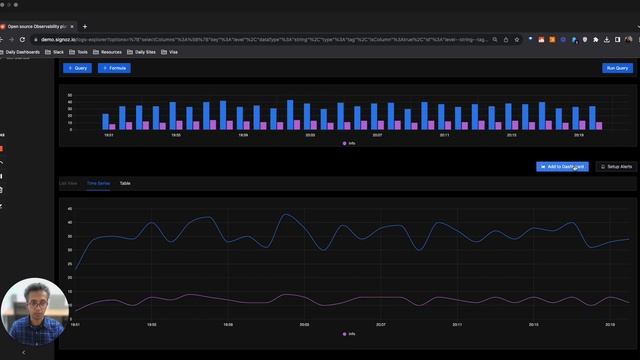Toggle info series in line chart legend

coord(349,334)
